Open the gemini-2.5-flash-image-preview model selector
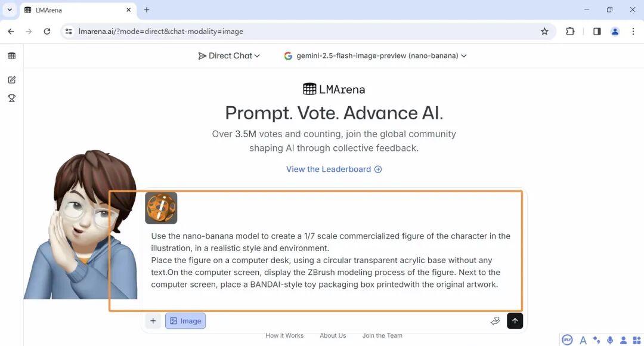Screen dimensions: 644x346 point(375,56)
